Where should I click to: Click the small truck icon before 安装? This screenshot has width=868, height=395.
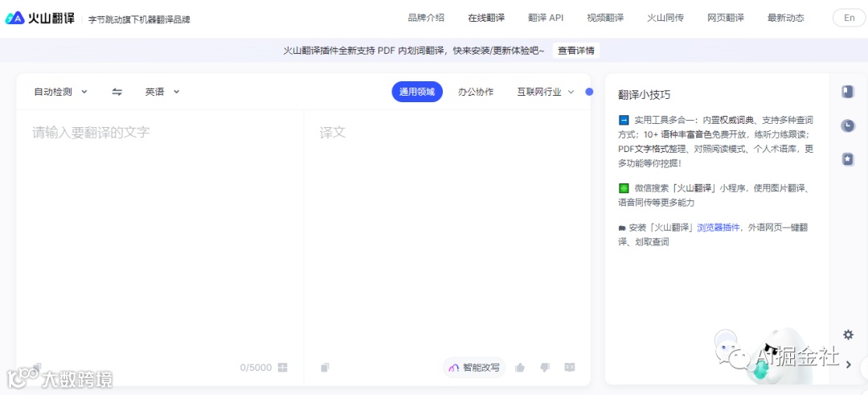622,228
